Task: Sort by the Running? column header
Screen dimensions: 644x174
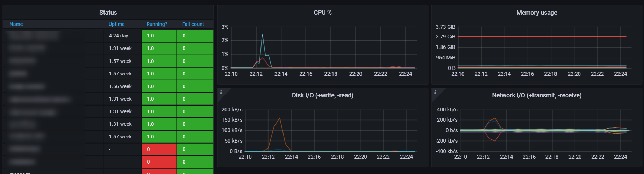Action: pyautogui.click(x=157, y=24)
